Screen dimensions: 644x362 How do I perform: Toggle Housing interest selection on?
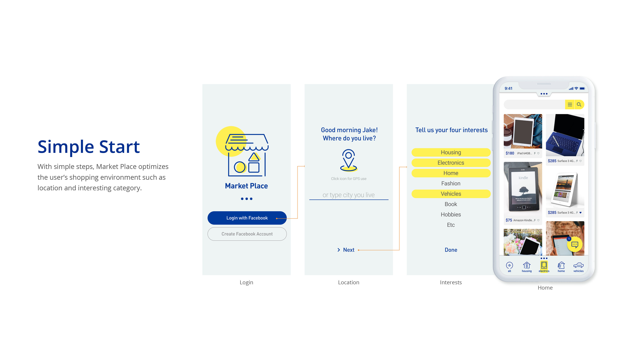[x=451, y=152]
